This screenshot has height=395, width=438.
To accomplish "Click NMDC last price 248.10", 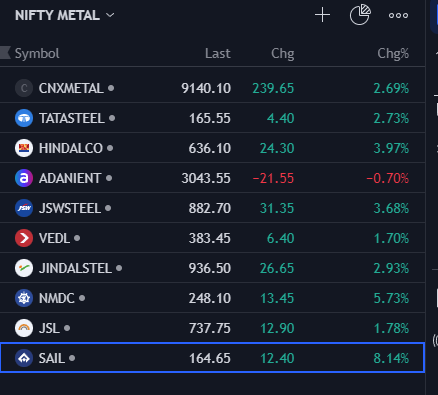I will [x=210, y=298].
